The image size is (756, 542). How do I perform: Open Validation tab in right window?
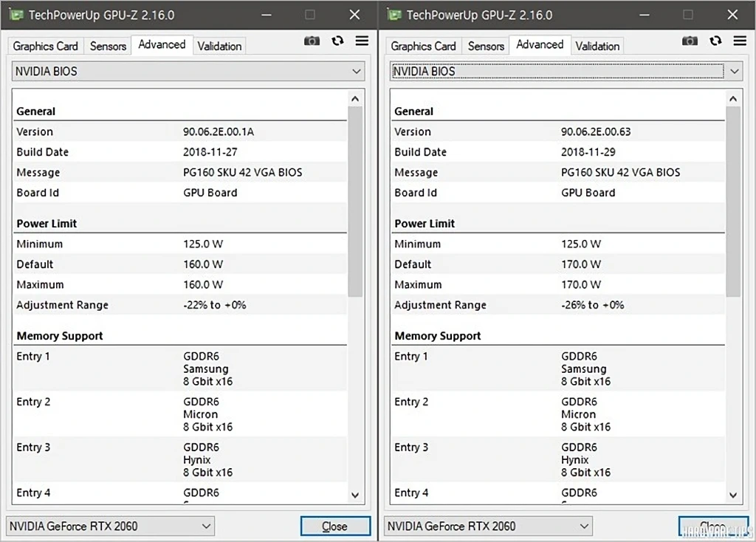pos(597,47)
